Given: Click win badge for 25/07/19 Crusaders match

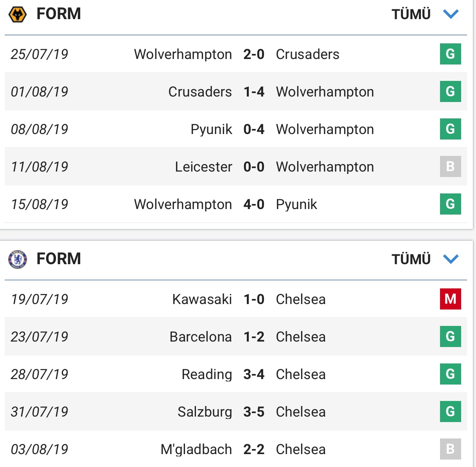Looking at the screenshot, I should pyautogui.click(x=450, y=54).
